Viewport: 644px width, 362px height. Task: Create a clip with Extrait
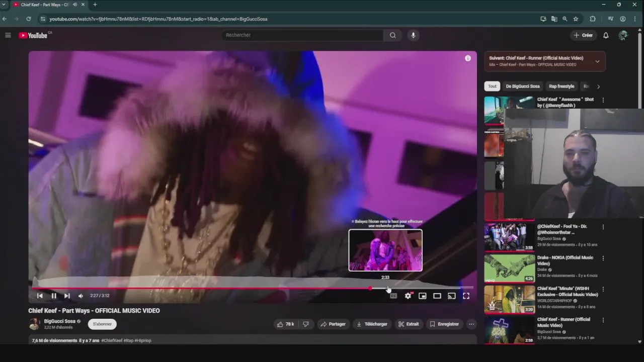409,324
